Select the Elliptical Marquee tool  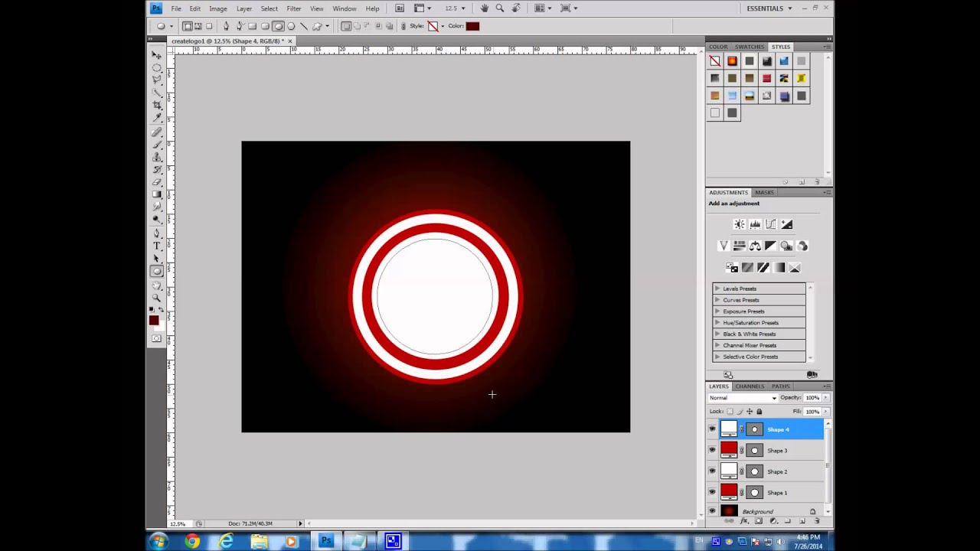click(157, 67)
